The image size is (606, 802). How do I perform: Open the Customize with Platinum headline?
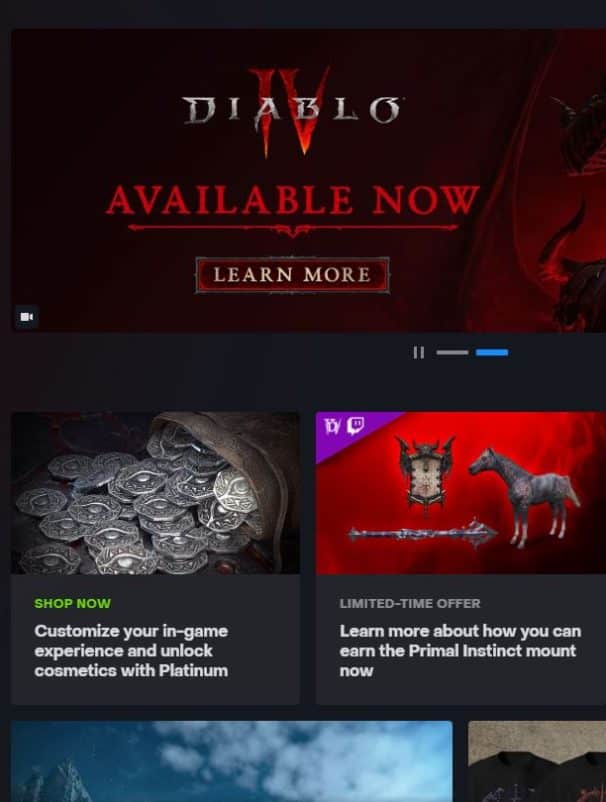coord(131,651)
